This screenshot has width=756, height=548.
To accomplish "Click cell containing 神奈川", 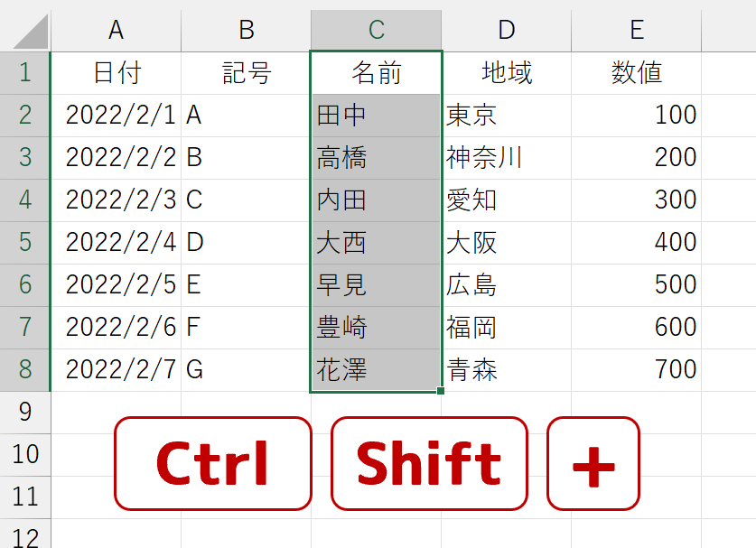I will 506,158.
